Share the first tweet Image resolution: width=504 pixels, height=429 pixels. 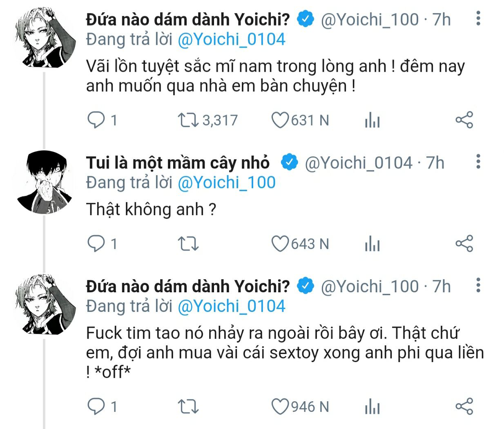click(464, 120)
